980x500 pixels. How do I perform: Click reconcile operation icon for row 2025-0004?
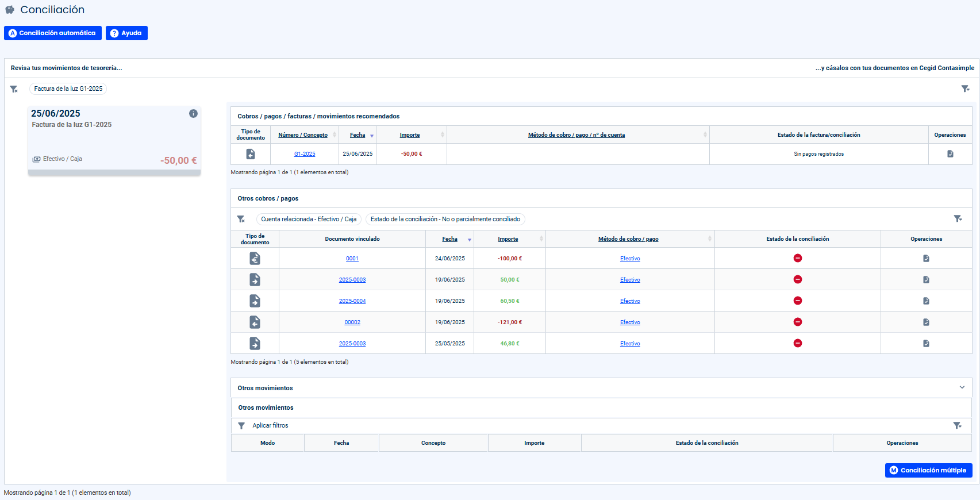926,301
